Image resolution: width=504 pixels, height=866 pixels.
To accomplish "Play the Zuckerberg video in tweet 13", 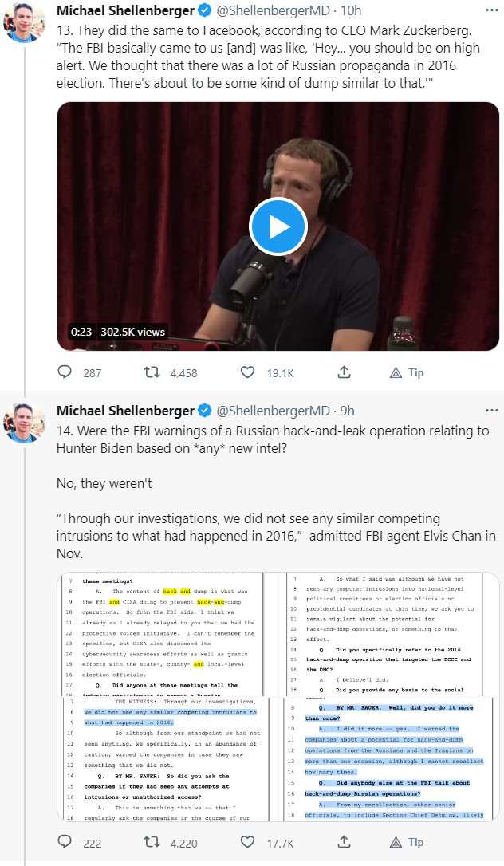I will (x=278, y=226).
